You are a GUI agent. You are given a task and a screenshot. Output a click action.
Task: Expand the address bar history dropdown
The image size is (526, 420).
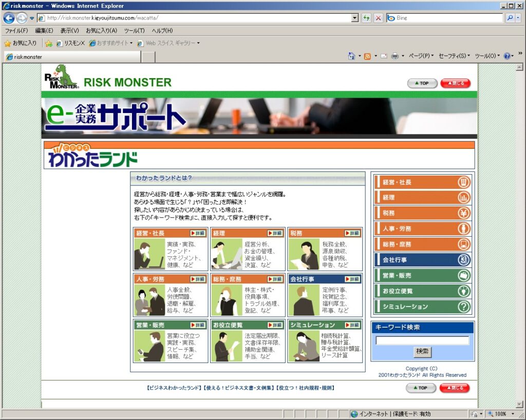354,18
